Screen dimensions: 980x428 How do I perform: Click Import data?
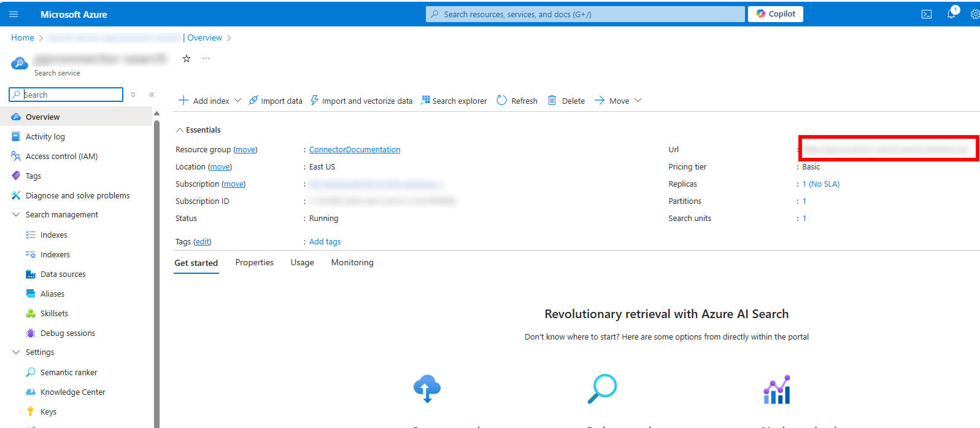276,101
